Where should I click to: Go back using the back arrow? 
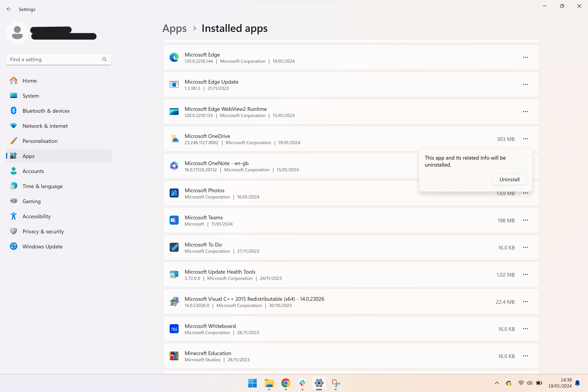click(x=9, y=9)
